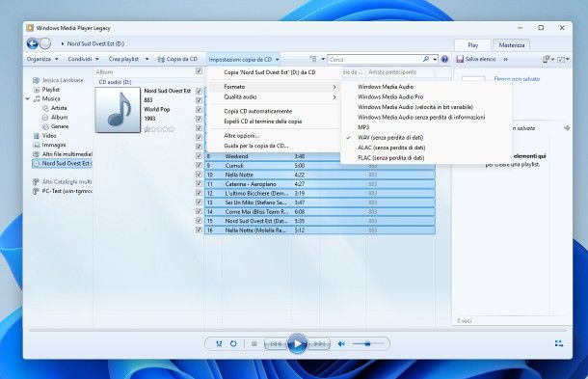Image resolution: width=588 pixels, height=379 pixels.
Task: Open the Crea playlist dropdown
Action: pos(128,59)
